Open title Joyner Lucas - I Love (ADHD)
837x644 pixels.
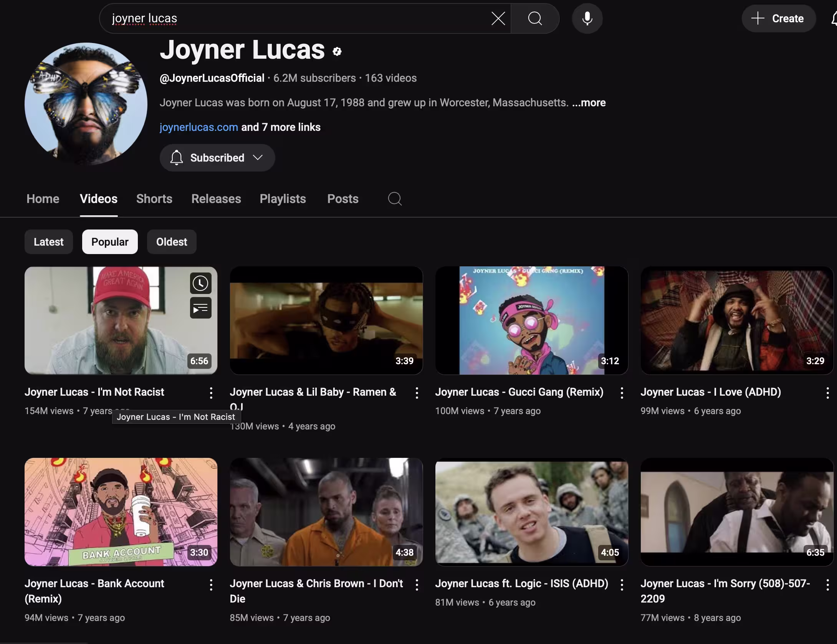point(711,392)
